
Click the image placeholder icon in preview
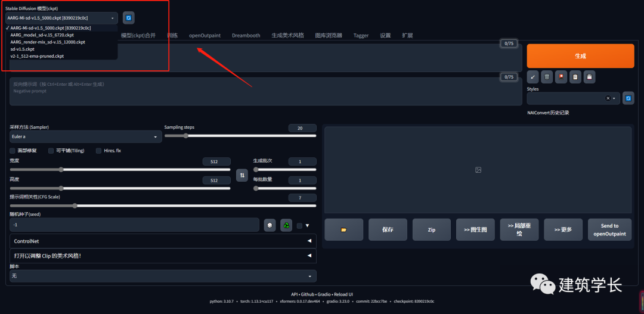[x=478, y=170]
